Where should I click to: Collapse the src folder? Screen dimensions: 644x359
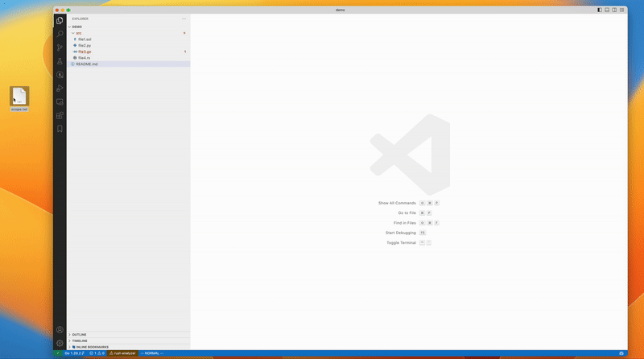[x=129, y=33]
